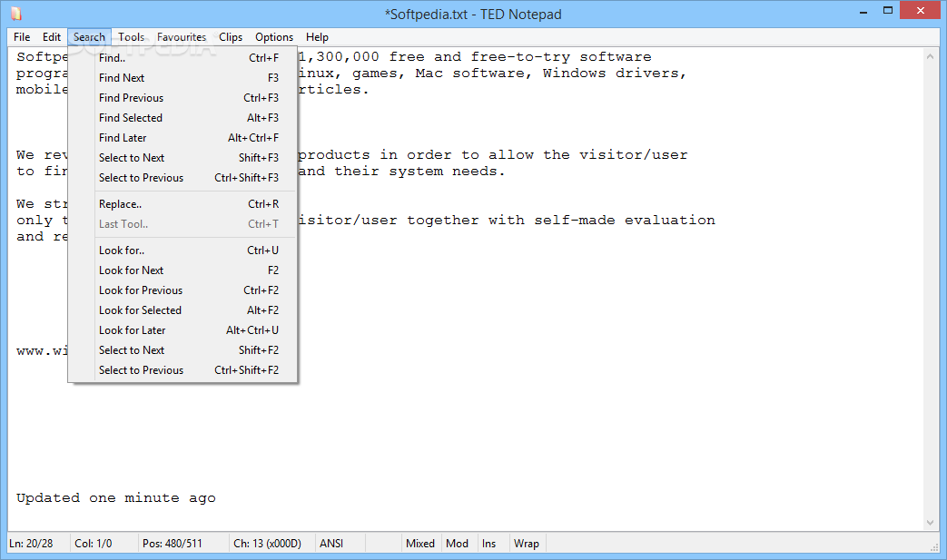Open the Tools menu

tap(131, 37)
